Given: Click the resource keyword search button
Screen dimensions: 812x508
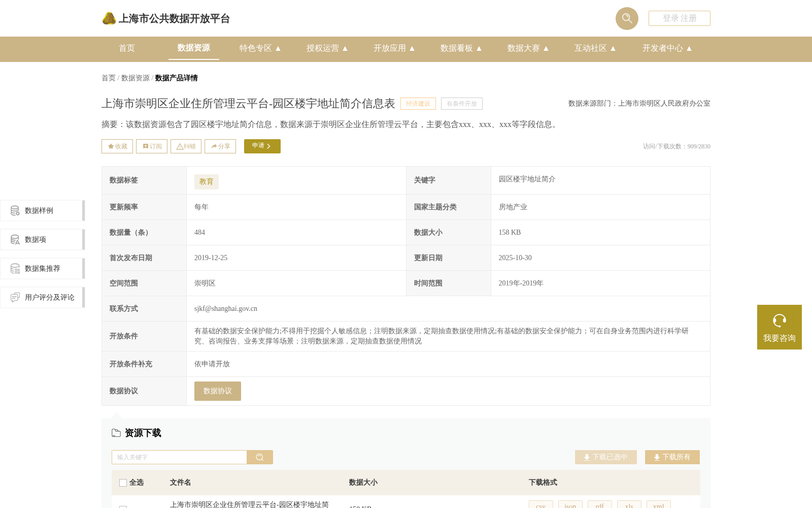Looking at the screenshot, I should pyautogui.click(x=260, y=457).
